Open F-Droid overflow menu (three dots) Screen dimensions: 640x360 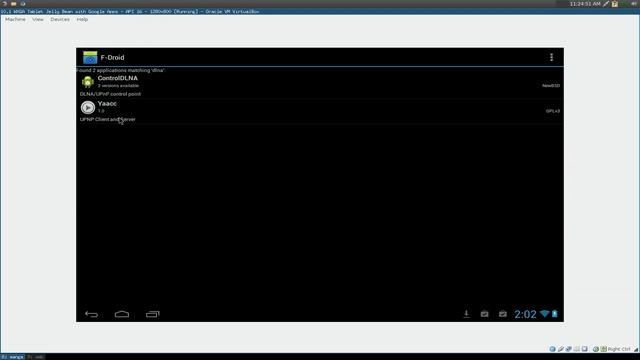(x=551, y=58)
